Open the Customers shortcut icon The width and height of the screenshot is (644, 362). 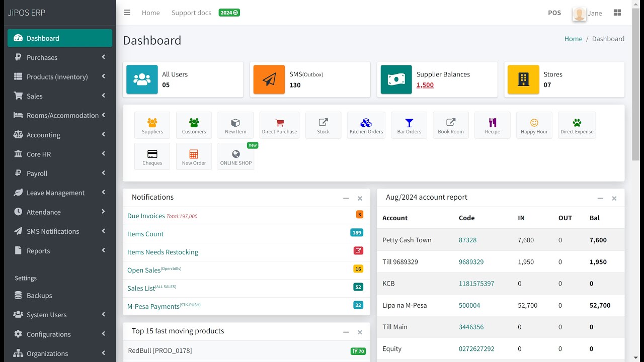click(x=194, y=125)
